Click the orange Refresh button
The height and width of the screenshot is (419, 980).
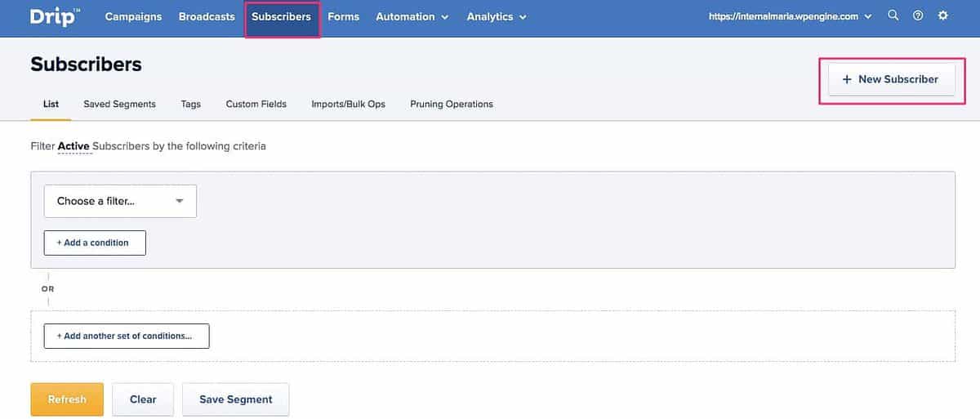tap(67, 399)
